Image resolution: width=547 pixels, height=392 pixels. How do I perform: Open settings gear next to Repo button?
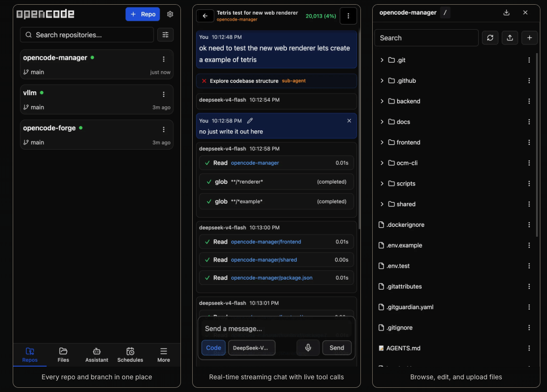coord(170,14)
